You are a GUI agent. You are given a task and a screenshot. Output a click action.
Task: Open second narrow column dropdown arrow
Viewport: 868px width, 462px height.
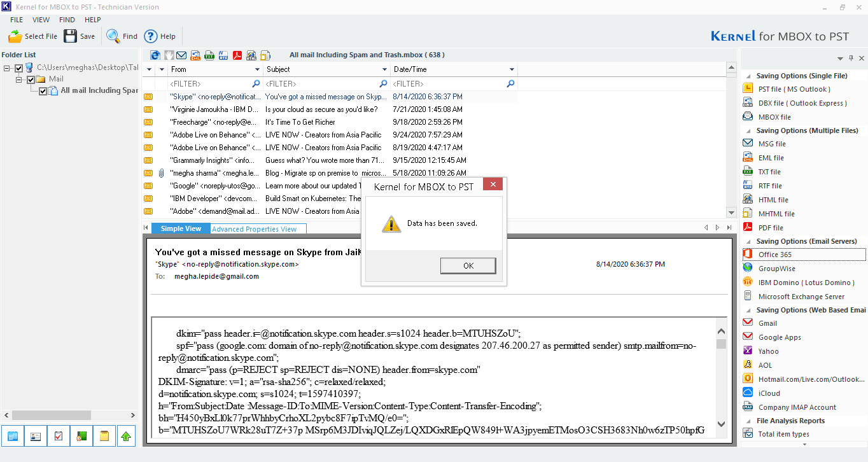[x=162, y=69]
